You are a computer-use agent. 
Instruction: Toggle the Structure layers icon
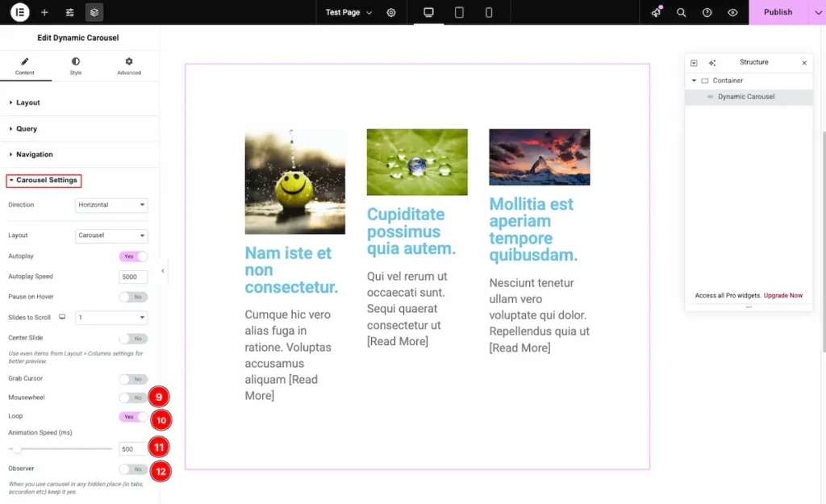94,13
